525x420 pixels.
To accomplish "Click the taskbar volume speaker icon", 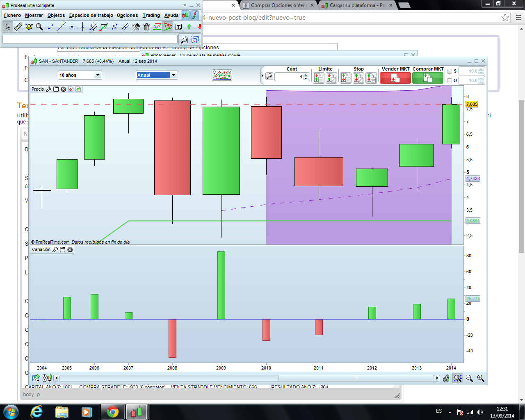I will (x=480, y=412).
